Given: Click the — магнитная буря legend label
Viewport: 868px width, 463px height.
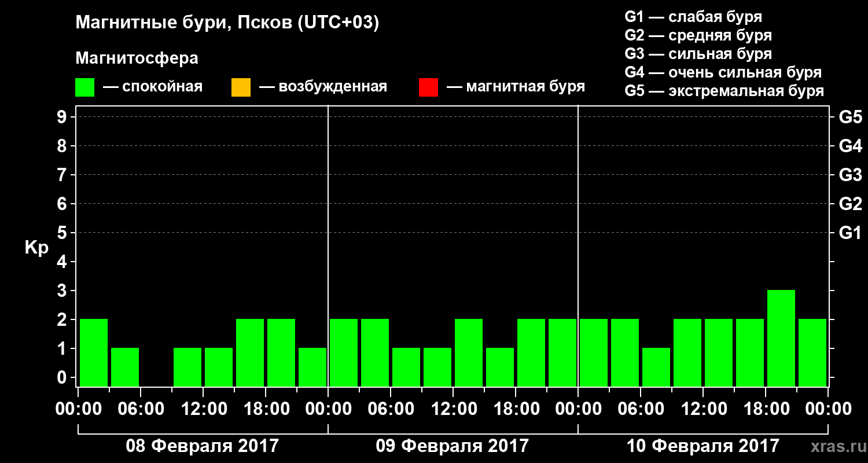Looking at the screenshot, I should [516, 87].
